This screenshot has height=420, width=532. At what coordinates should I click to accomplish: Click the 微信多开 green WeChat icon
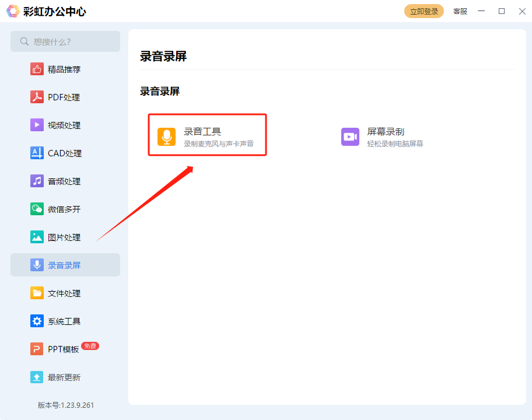pos(37,209)
